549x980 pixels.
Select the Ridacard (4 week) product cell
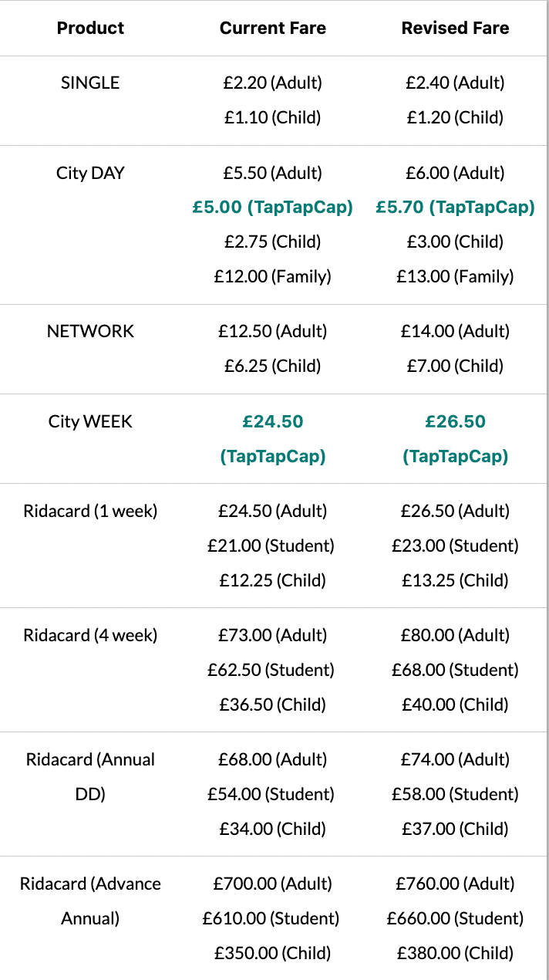pyautogui.click(x=90, y=635)
